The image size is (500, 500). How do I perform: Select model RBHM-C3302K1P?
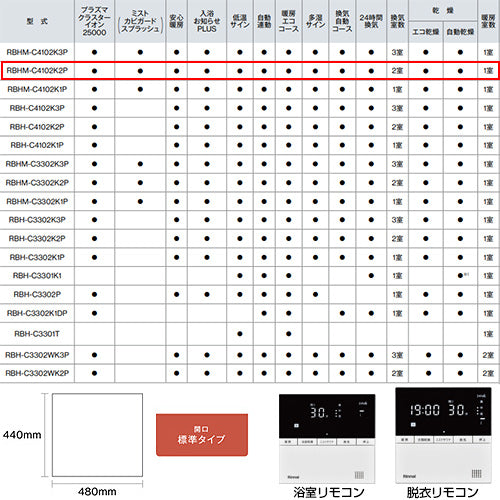(x=37, y=202)
